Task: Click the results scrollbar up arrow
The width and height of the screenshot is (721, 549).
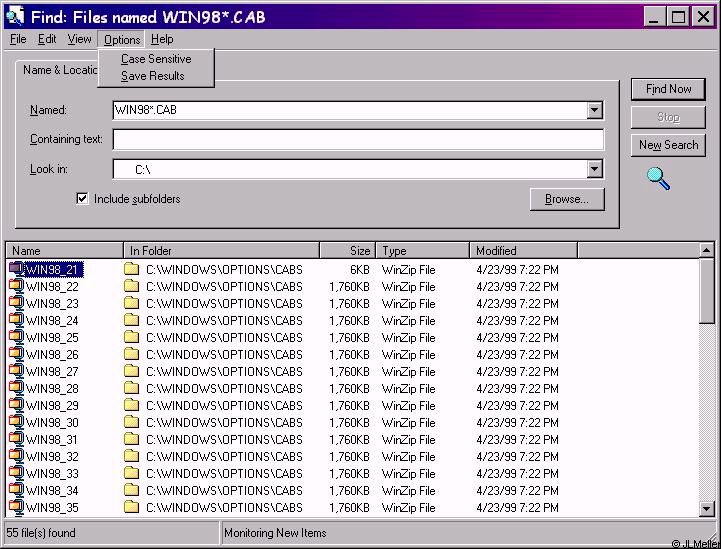Action: [x=706, y=250]
